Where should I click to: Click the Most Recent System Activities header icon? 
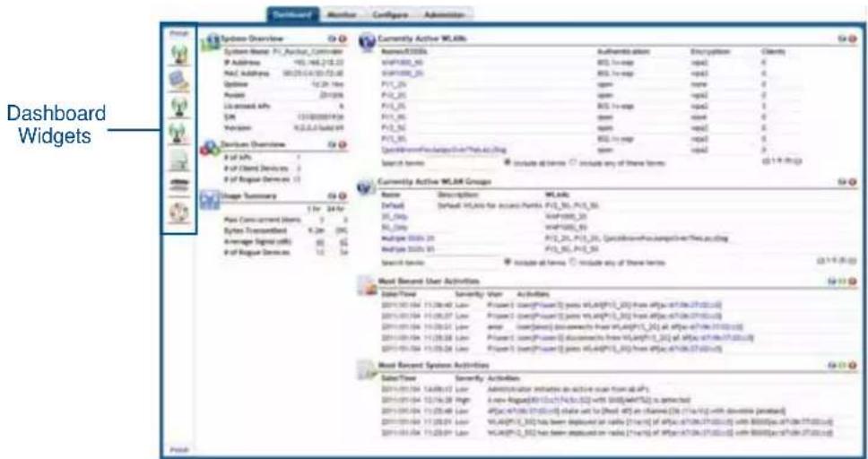367,369
